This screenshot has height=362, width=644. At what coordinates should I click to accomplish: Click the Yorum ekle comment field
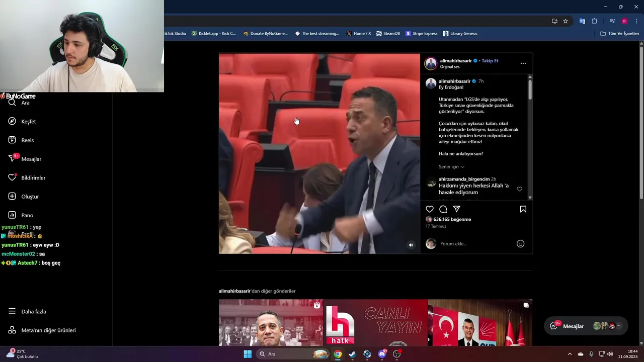click(476, 244)
